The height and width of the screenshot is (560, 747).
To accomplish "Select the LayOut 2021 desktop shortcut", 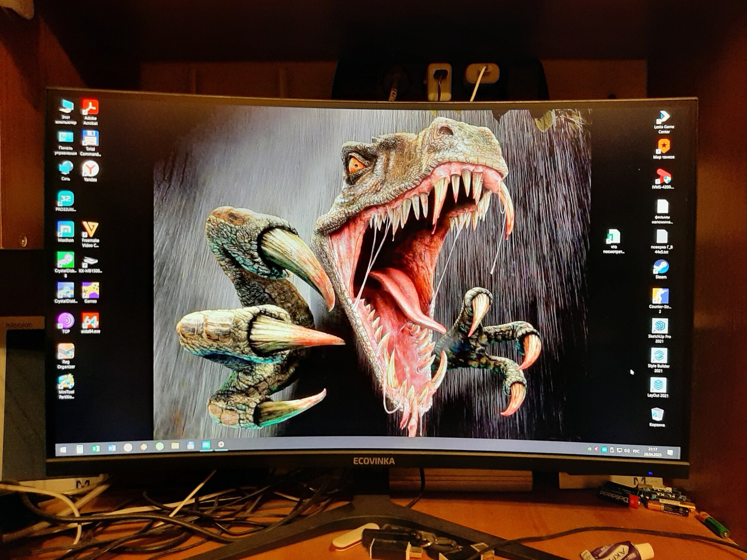I will tap(658, 387).
